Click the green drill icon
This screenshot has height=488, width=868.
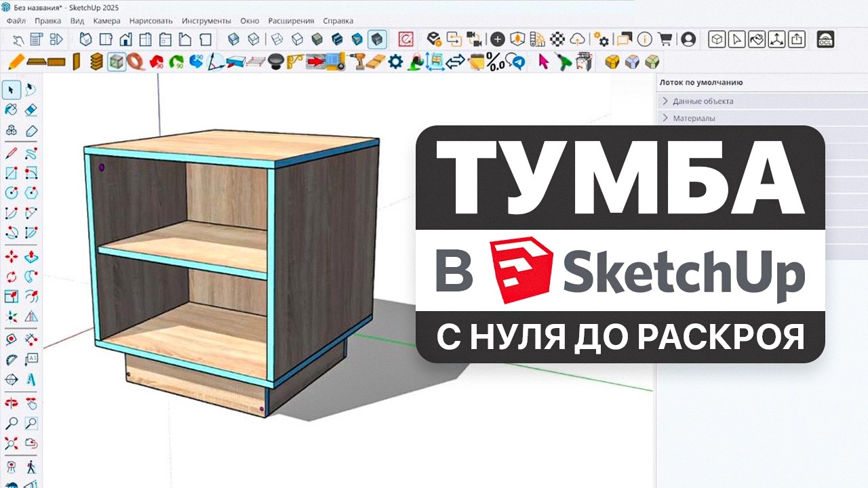[x=564, y=62]
